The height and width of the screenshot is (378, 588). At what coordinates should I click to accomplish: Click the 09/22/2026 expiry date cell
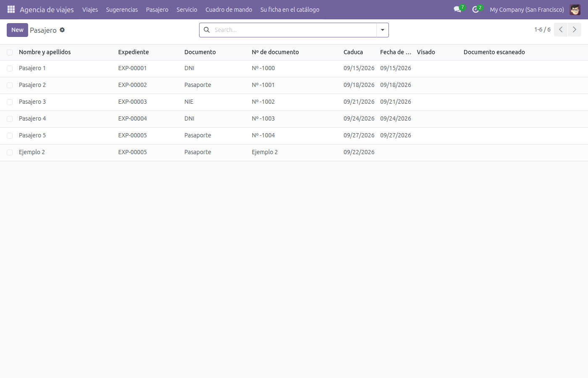tap(359, 152)
